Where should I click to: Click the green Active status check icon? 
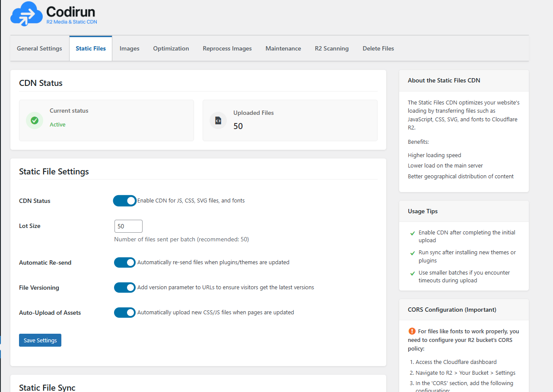tap(35, 120)
